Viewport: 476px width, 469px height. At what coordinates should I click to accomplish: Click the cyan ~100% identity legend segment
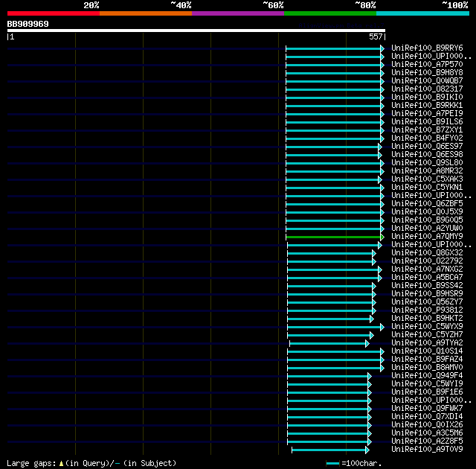coord(423,13)
